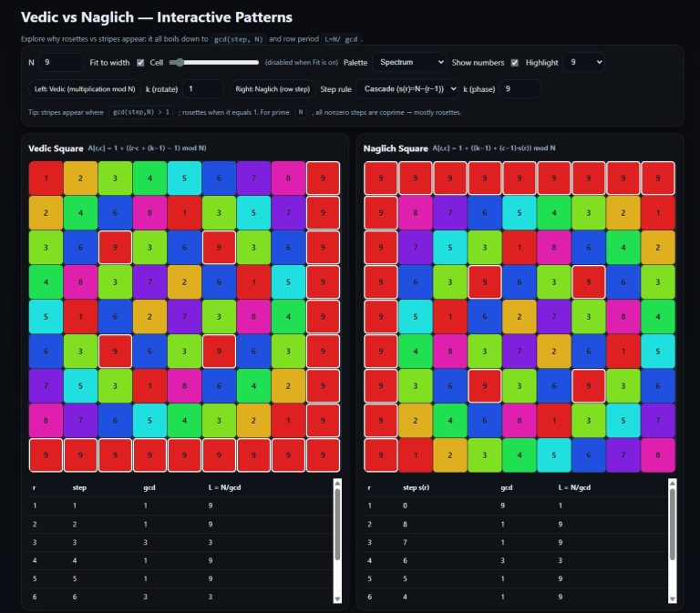The image size is (700, 613).
Task: Click the Cell size slider
Action: [x=214, y=62]
